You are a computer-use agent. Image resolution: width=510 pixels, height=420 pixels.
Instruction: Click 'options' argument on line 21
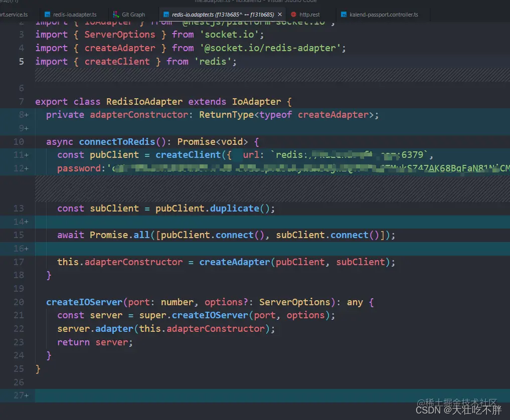click(305, 315)
